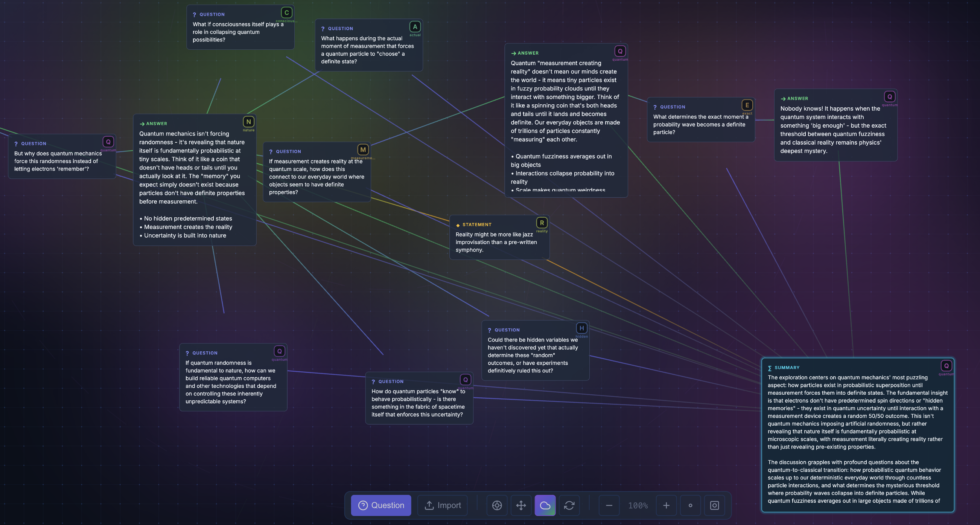Select the Question node creation button
Image resolution: width=980 pixels, height=525 pixels.
click(381, 505)
